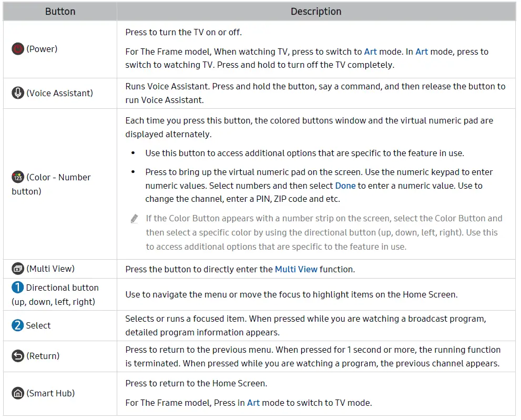Click the Description column header

316,12
